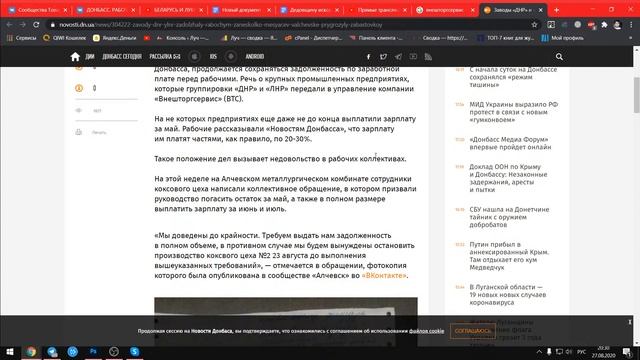Viewport: 640px width, 360px height.
Task: Switch to the внешторгсервис tab
Action: (445, 10)
